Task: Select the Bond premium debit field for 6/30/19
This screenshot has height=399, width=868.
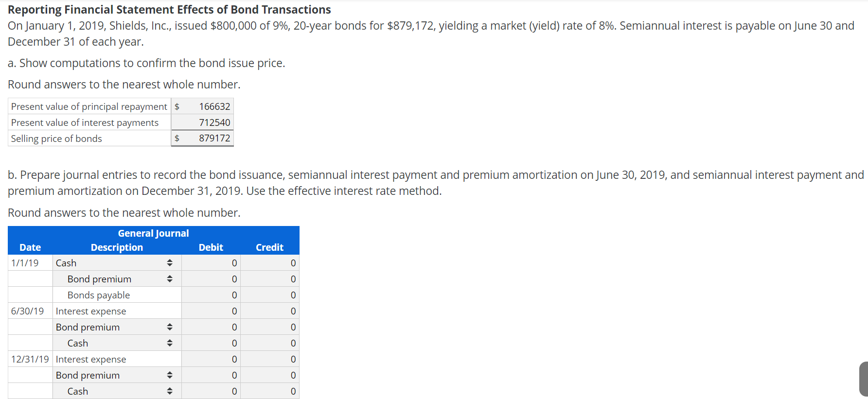Action: click(x=211, y=327)
